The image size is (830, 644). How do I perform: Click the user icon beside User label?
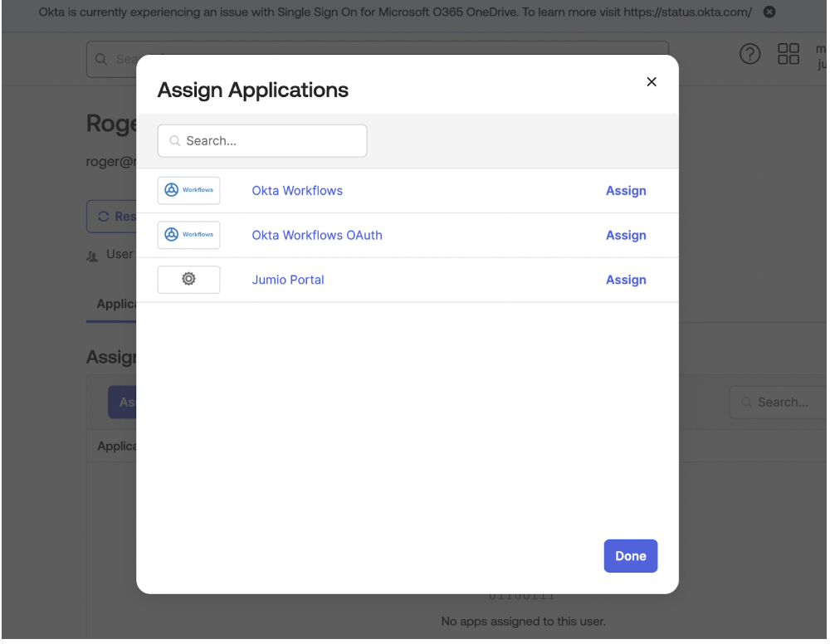(x=92, y=255)
